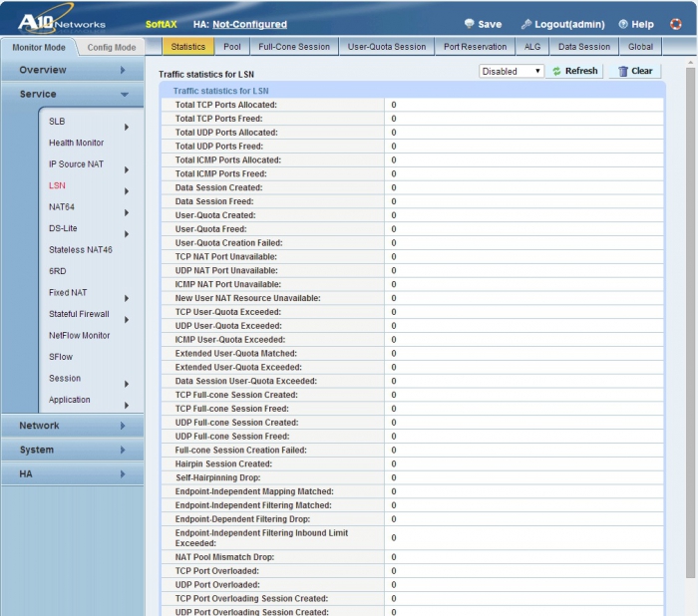Click the Not-Configured HA link
Screen dimensions: 698x616
click(x=249, y=25)
